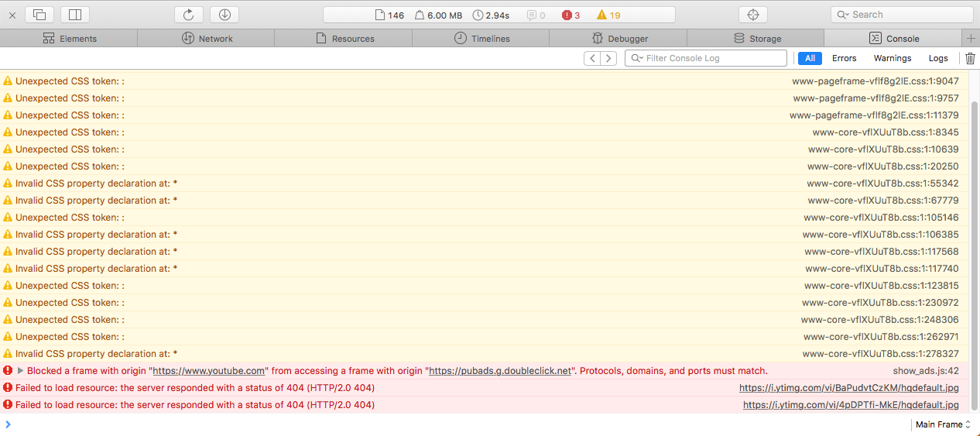Open www-core-vflXUuT8b.css:1:106385 source location
The image size is (980, 436).
(x=881, y=235)
